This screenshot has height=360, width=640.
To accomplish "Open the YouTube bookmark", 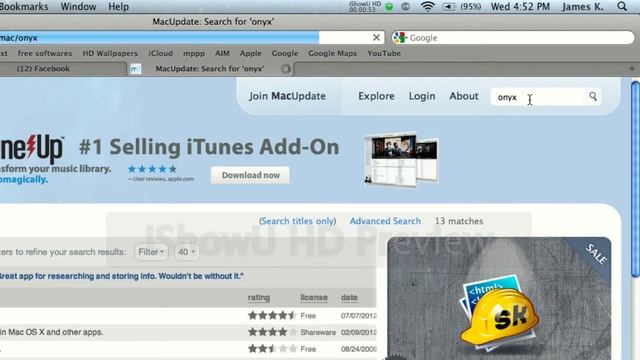I will (384, 53).
